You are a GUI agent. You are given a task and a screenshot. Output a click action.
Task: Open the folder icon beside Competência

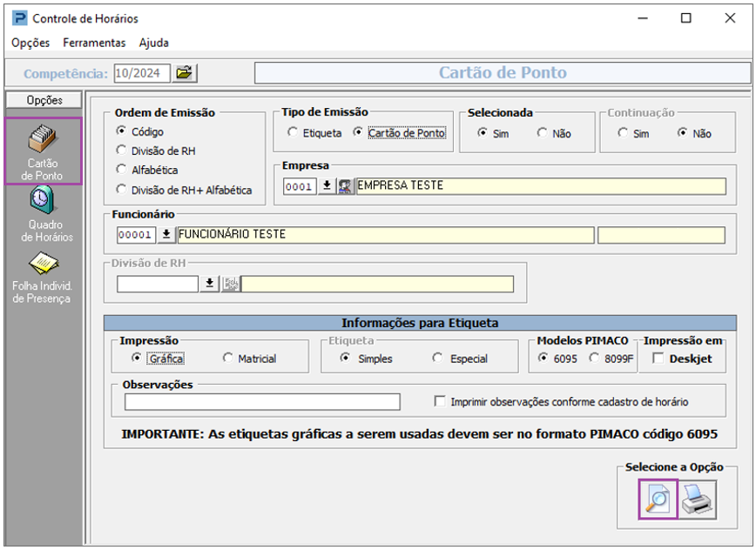[185, 73]
